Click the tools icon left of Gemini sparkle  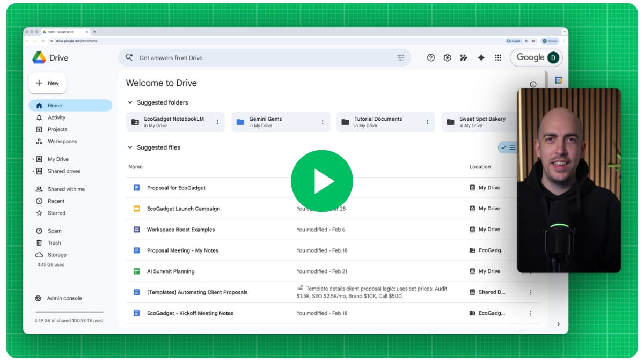tap(464, 58)
